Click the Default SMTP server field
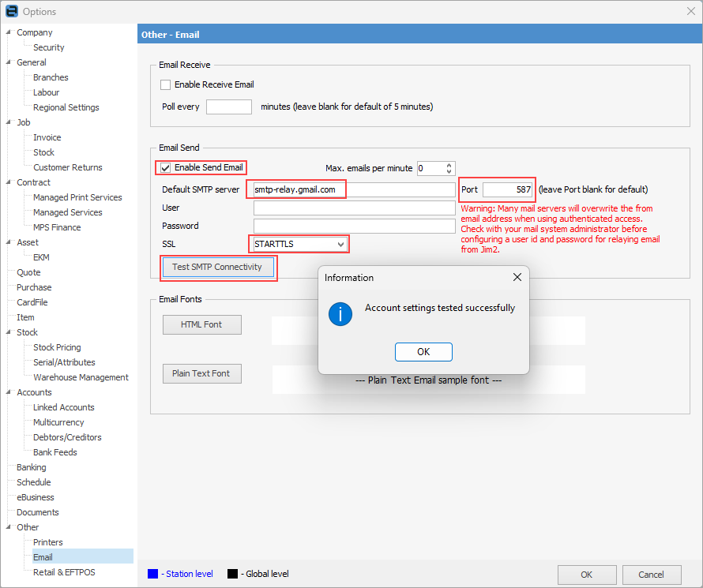This screenshot has height=588, width=703. [354, 189]
